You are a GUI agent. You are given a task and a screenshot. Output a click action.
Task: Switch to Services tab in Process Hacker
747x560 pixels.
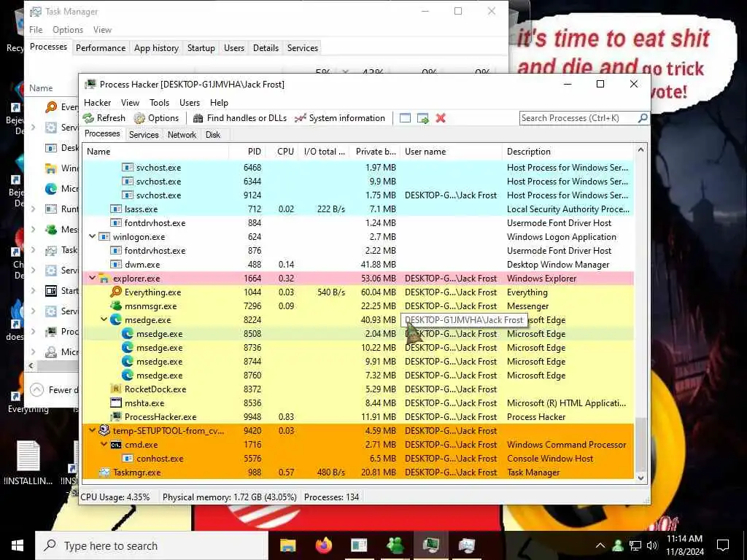coord(144,135)
